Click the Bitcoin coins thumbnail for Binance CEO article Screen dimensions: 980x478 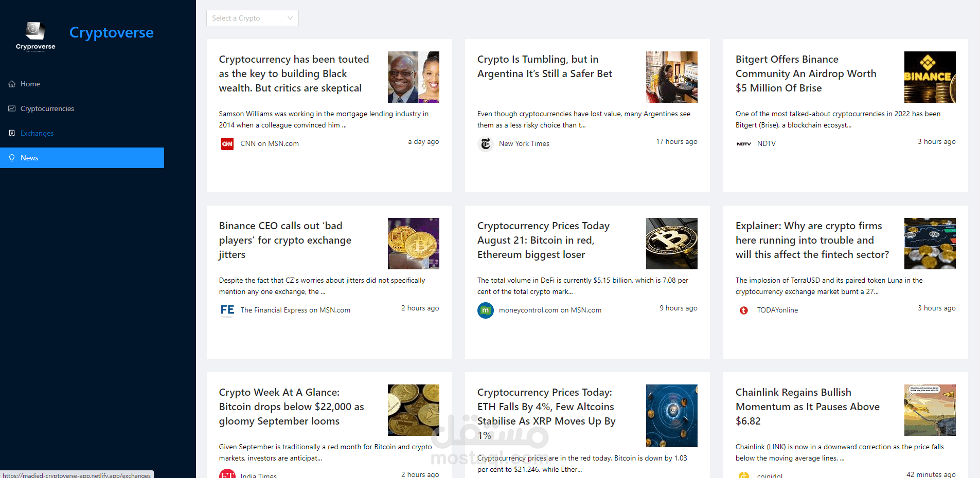413,244
